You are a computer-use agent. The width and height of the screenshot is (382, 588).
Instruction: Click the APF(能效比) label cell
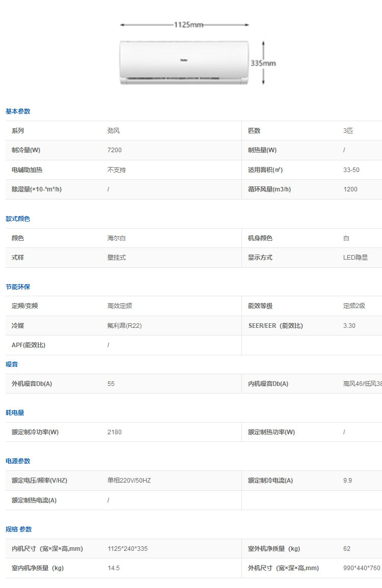(28, 345)
